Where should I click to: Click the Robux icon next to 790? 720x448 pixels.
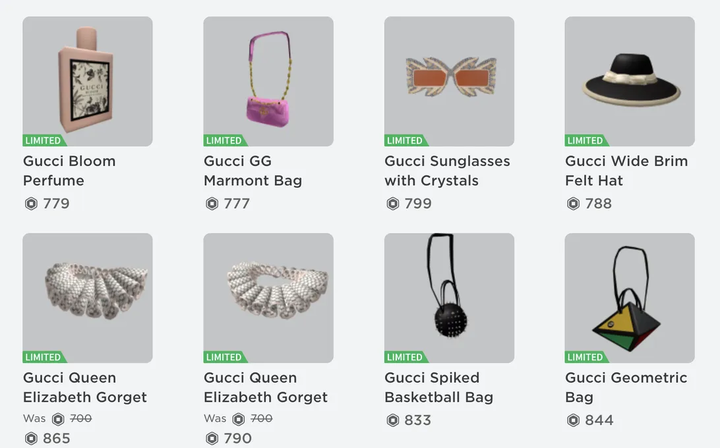tap(211, 438)
